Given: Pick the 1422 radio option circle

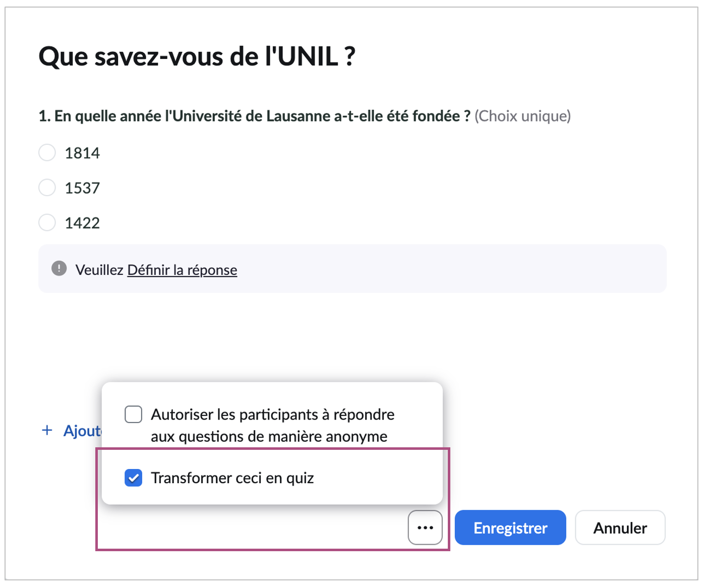Looking at the screenshot, I should point(47,222).
